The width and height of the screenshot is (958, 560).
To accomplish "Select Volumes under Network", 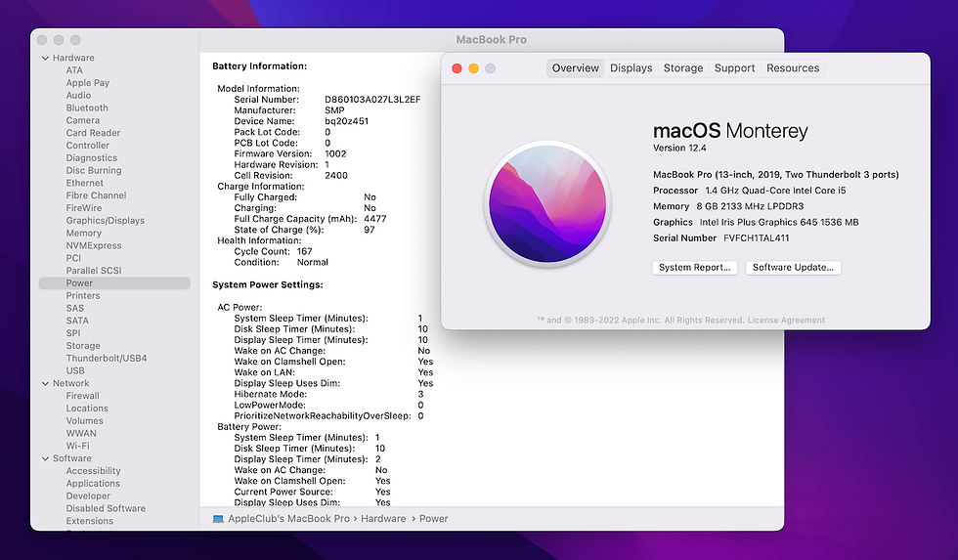I will tap(84, 421).
